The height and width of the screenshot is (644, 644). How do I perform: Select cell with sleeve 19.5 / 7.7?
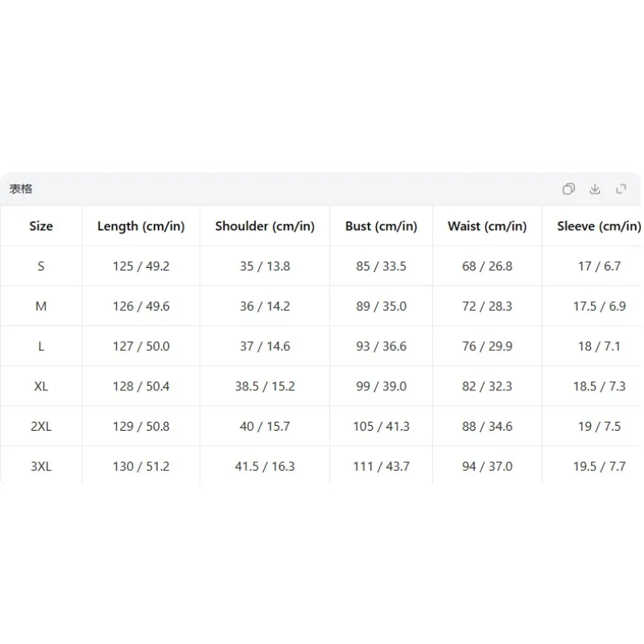[599, 467]
